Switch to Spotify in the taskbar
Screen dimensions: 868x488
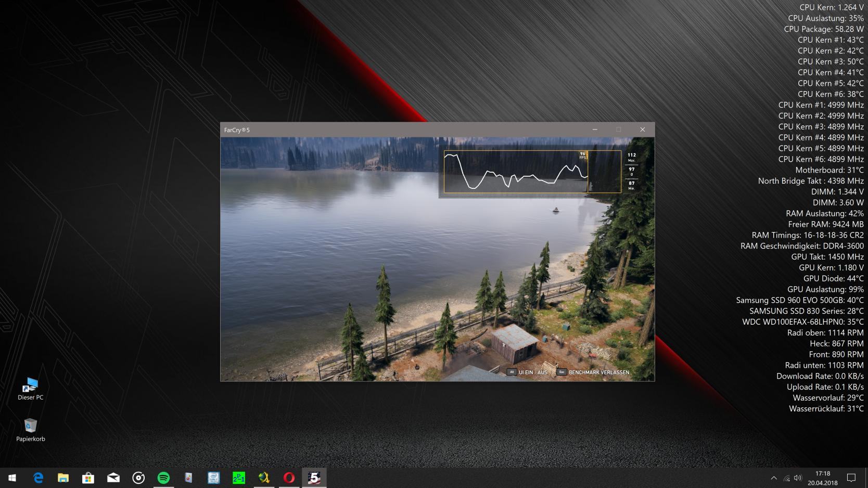163,478
